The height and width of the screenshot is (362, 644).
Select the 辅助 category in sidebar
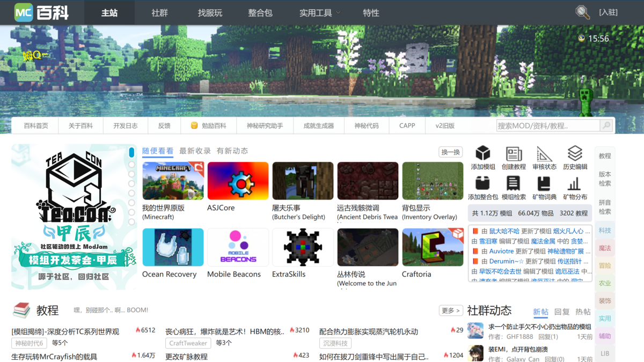(605, 336)
